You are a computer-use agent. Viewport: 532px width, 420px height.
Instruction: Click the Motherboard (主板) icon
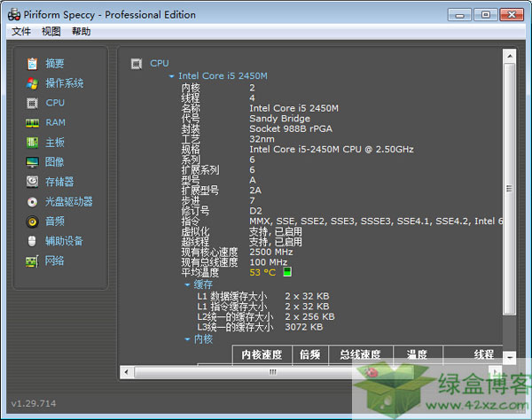[32, 143]
